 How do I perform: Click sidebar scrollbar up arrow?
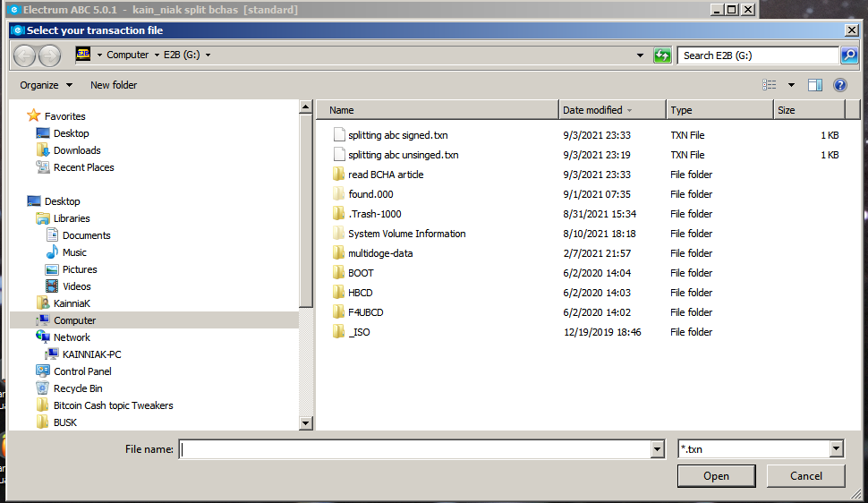click(x=305, y=107)
